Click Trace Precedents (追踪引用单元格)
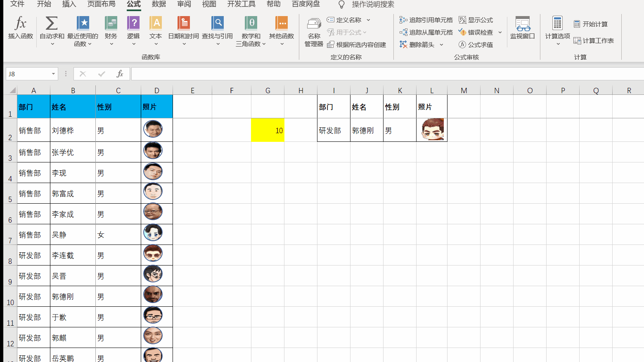 click(426, 20)
